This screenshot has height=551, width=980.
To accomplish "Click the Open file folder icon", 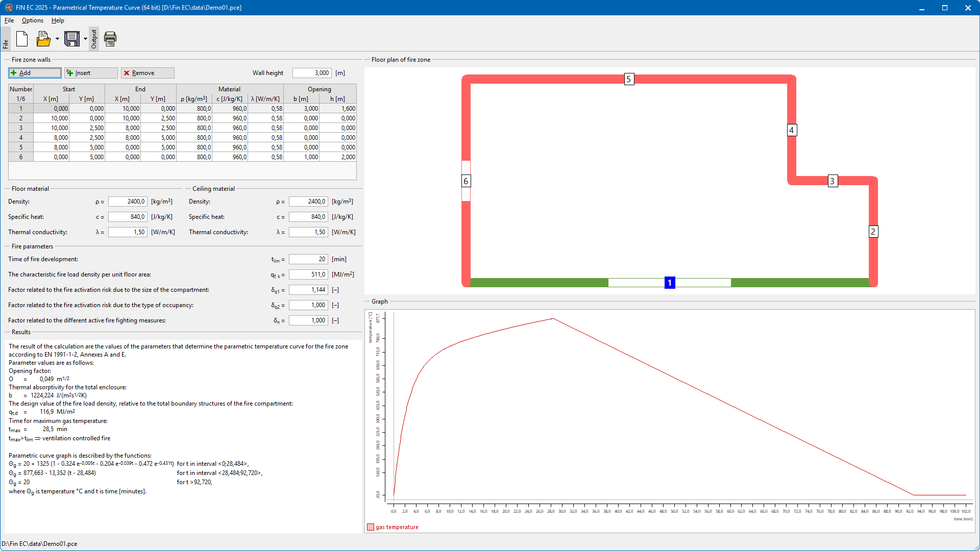I will tap(44, 39).
